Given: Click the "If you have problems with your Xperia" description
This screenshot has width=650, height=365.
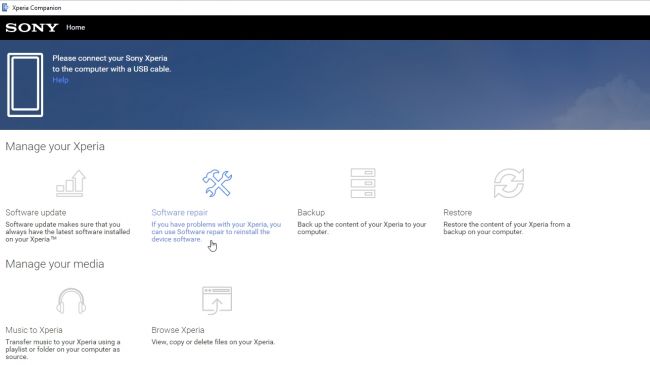Looking at the screenshot, I should coord(216,232).
